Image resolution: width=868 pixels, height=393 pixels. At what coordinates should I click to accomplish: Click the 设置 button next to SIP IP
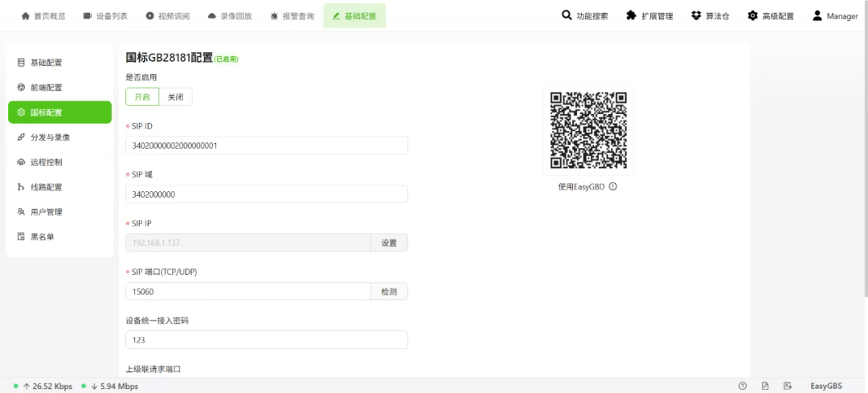click(389, 243)
